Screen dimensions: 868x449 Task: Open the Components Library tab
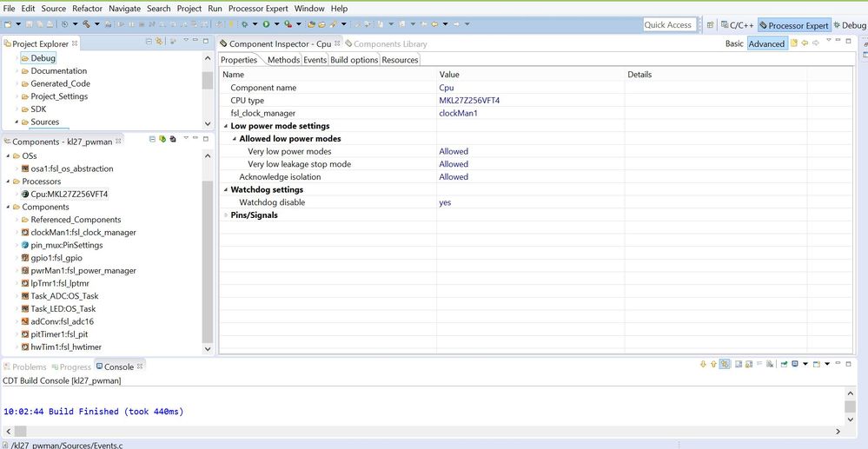[x=386, y=43]
